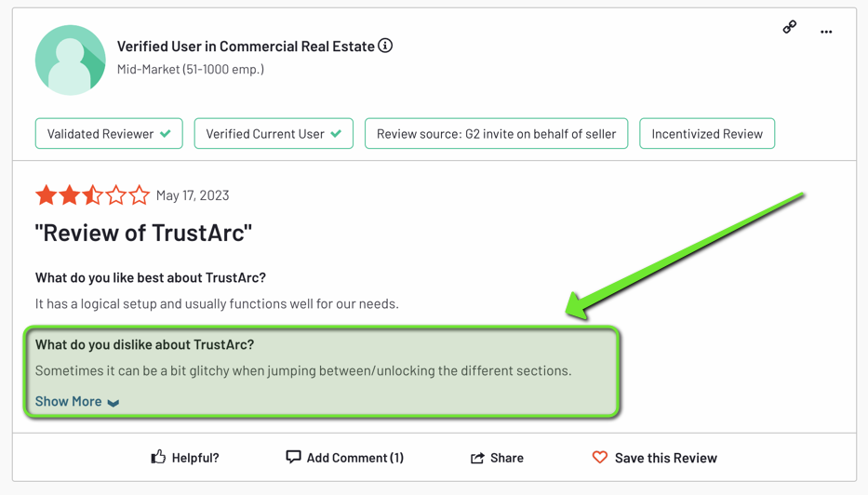Click the Incentivized Review badge
Viewport: 868px width, 495px height.
pyautogui.click(x=707, y=133)
